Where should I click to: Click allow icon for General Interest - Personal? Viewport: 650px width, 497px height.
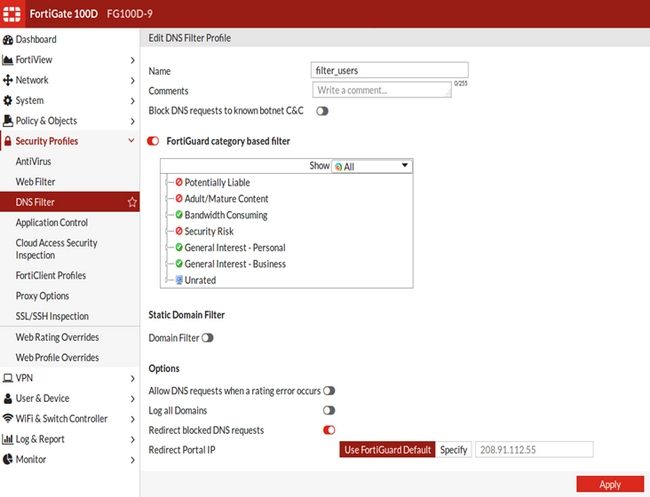179,247
